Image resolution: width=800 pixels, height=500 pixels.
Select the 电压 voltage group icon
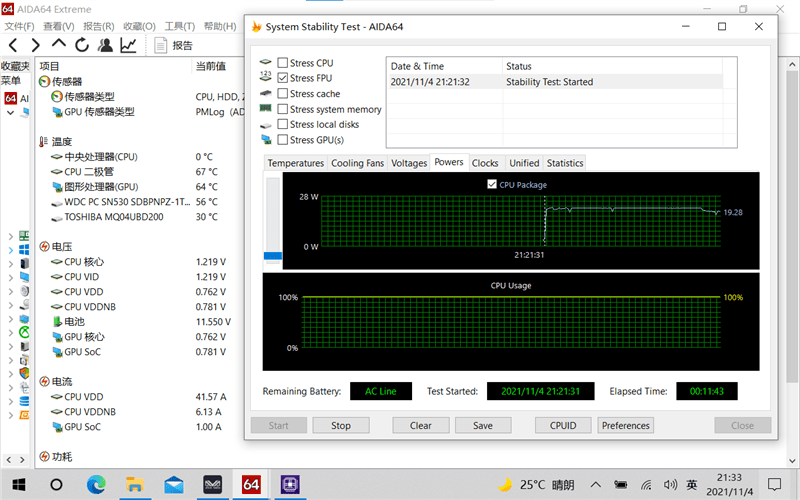tap(44, 247)
